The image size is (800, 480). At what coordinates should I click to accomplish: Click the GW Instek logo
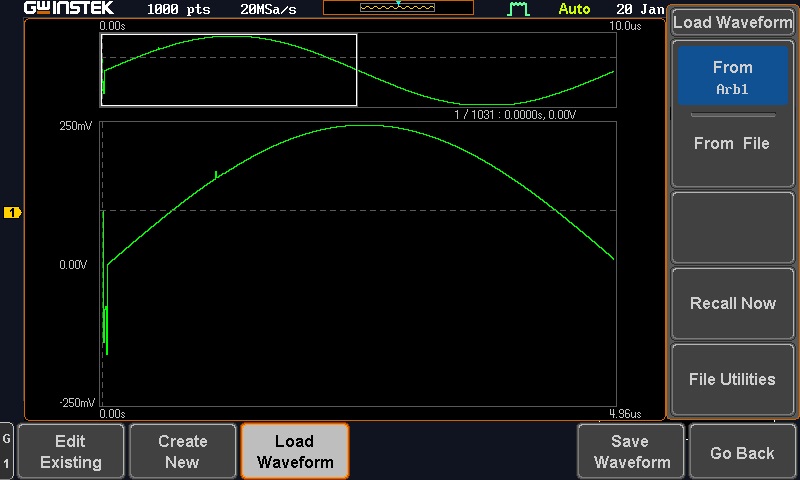point(68,9)
